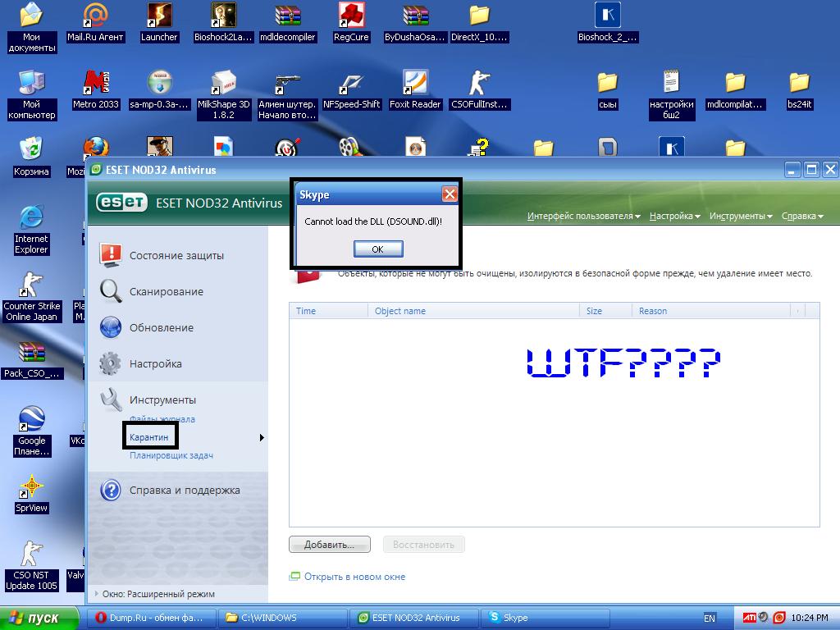Select Карантин in the tools submenu
The image size is (840, 630).
click(149, 437)
